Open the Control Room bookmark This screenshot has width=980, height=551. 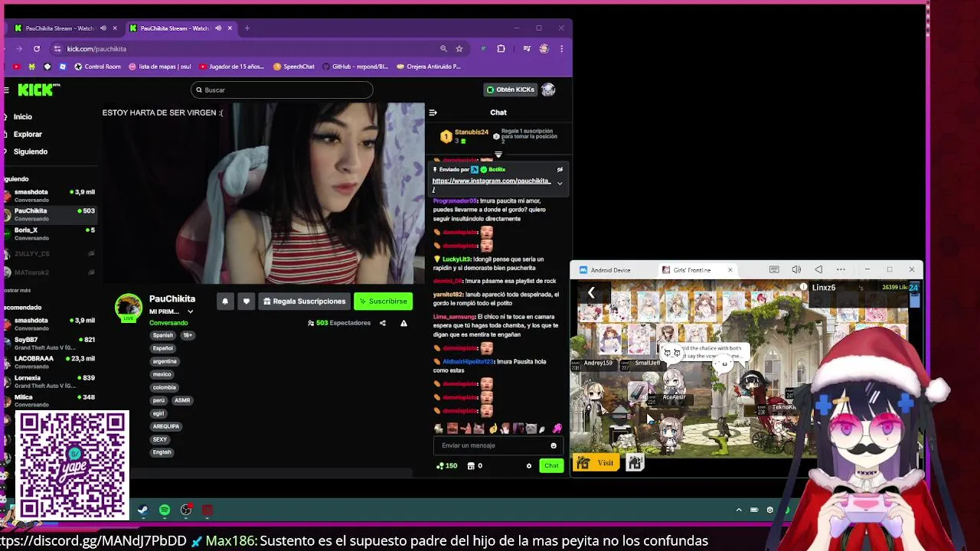tap(97, 67)
